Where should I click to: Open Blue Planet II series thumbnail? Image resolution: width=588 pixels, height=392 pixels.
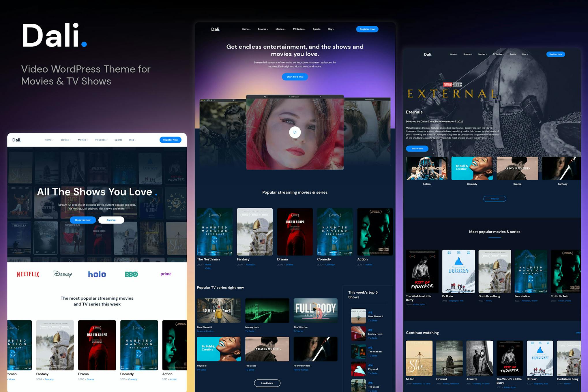click(219, 311)
